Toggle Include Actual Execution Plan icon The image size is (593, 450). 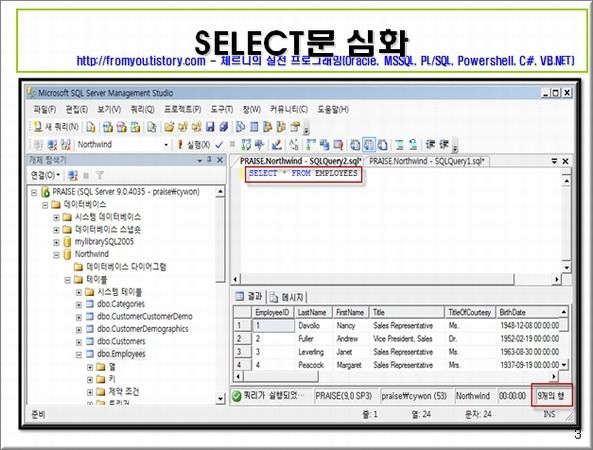pyautogui.click(x=311, y=144)
